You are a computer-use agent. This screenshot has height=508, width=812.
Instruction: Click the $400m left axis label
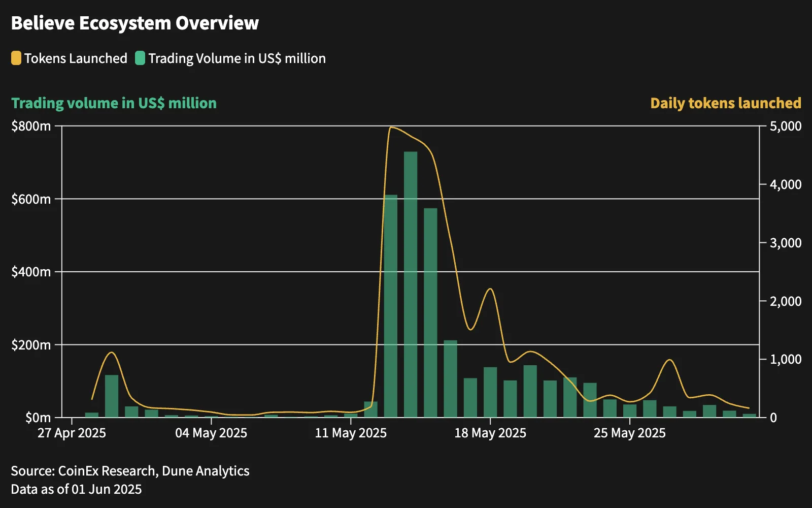pyautogui.click(x=31, y=272)
